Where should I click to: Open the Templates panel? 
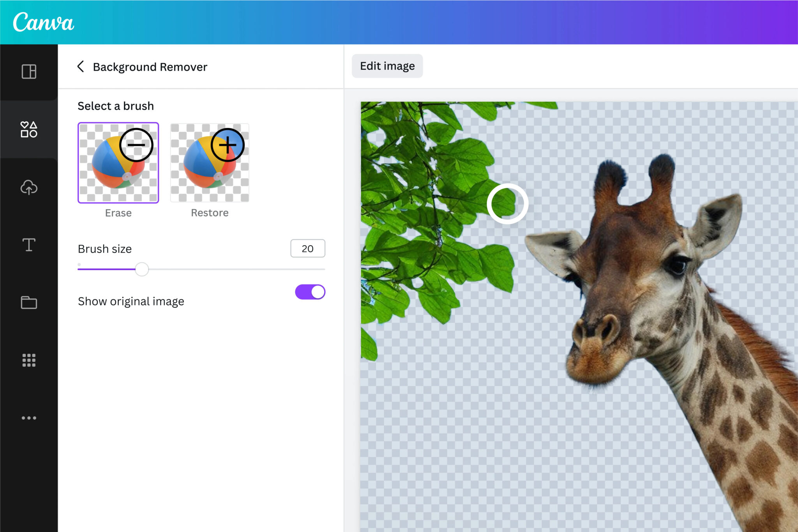click(x=28, y=72)
